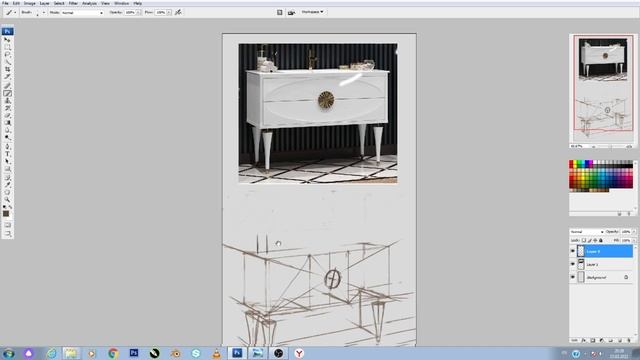Select the Path Selection tool
The height and width of the screenshot is (360, 640).
click(x=7, y=161)
